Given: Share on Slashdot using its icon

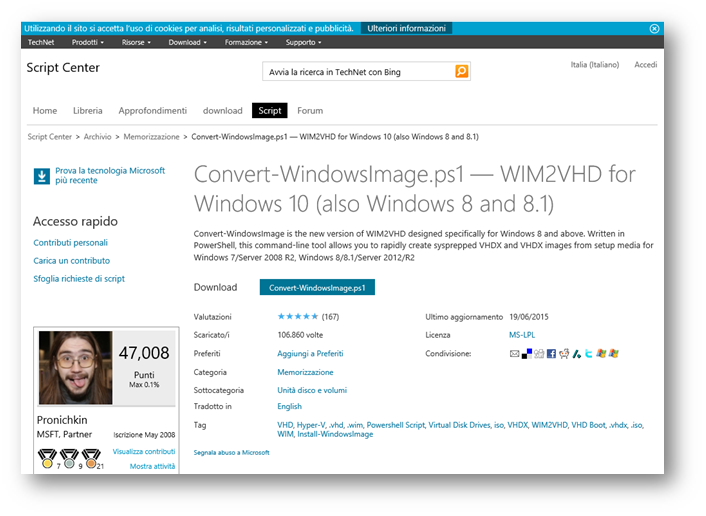Looking at the screenshot, I should point(577,354).
